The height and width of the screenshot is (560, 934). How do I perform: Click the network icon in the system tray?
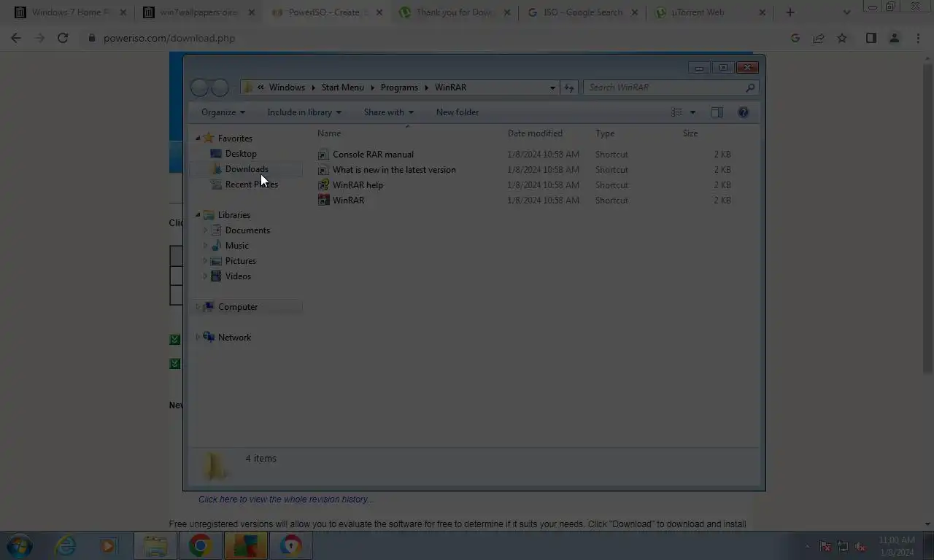coord(843,546)
